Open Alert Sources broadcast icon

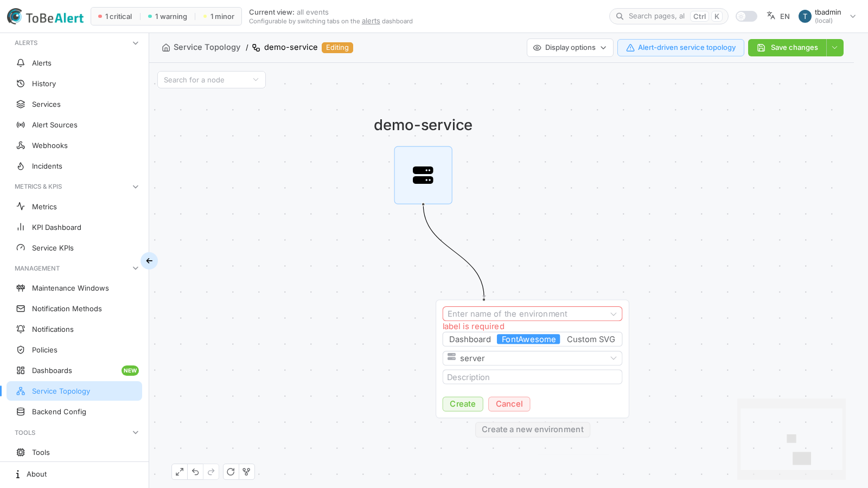21,125
